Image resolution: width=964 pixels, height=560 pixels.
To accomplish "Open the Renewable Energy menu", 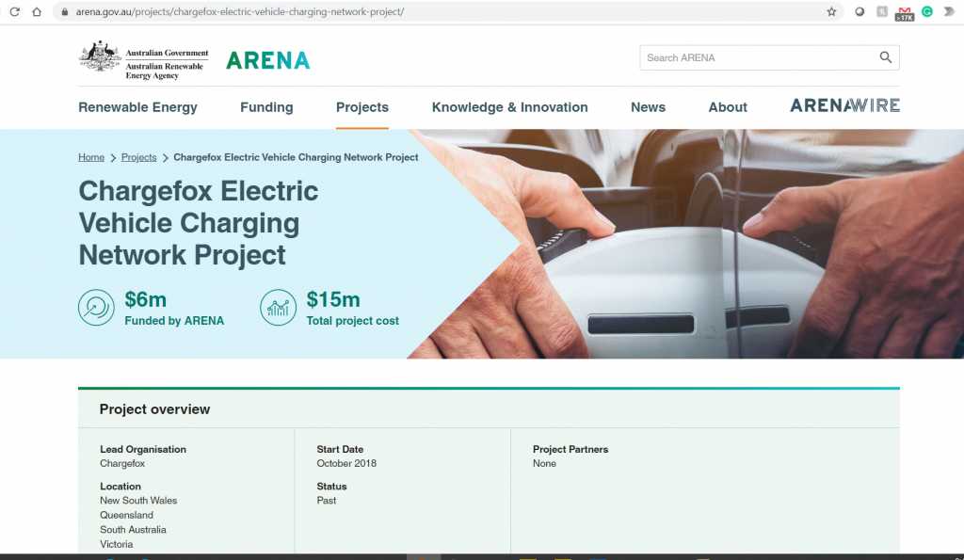I will (137, 107).
